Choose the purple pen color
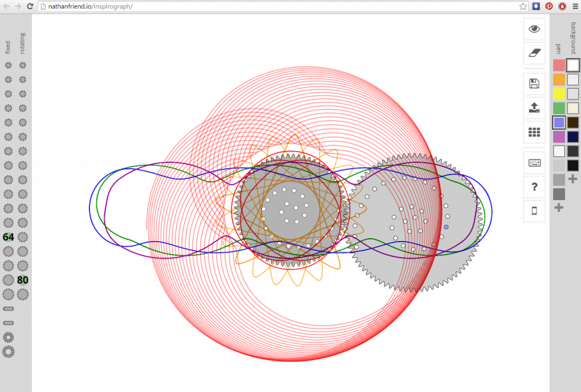Viewport: 581px width, 392px height. (558, 137)
